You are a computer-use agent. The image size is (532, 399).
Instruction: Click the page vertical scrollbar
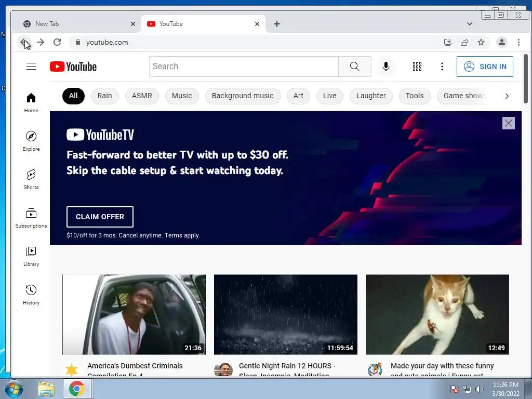point(526,79)
